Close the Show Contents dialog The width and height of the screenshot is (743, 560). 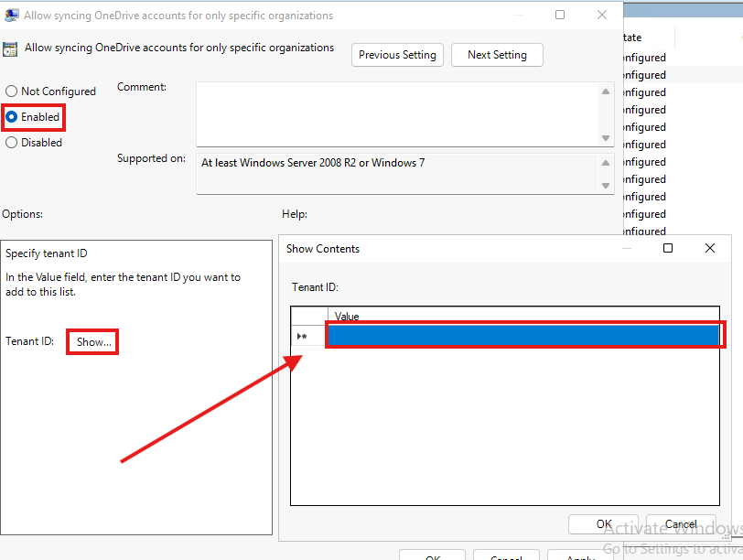coord(709,248)
